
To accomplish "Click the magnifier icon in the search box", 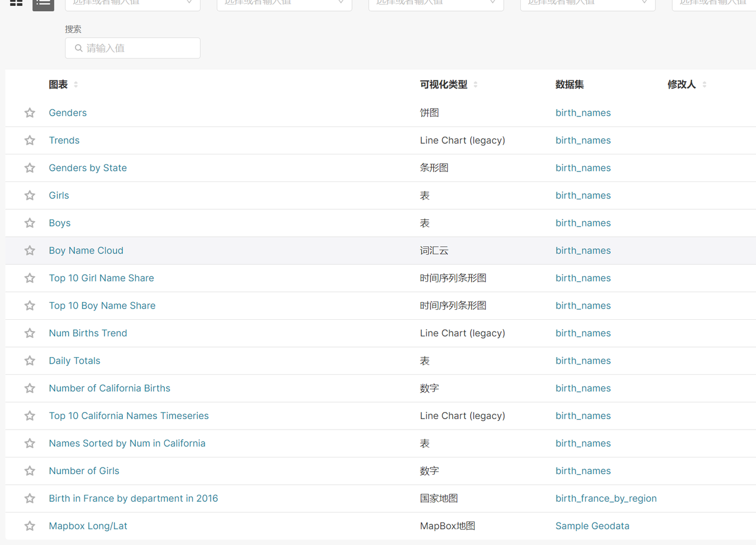I will (x=79, y=48).
